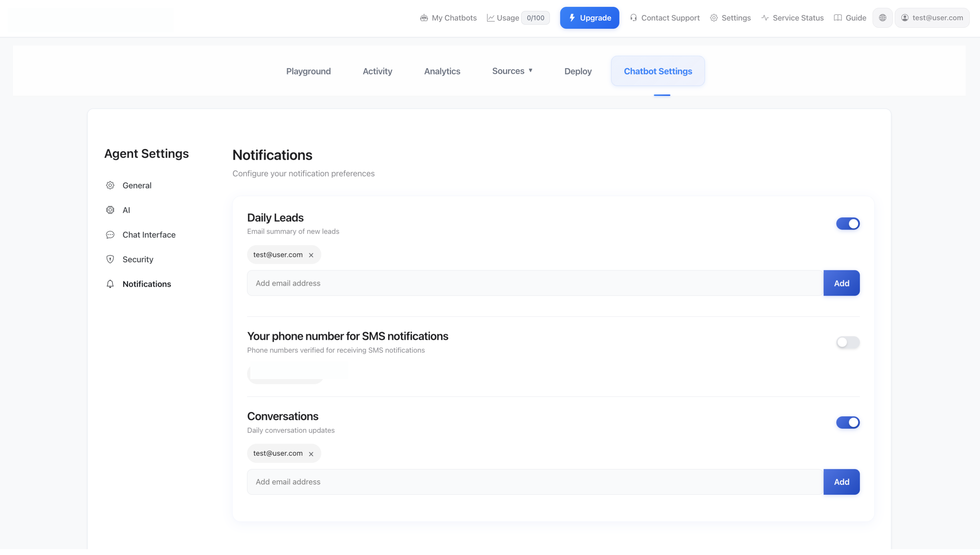This screenshot has width=980, height=555.
Task: Open Contact Support
Action: tap(664, 17)
